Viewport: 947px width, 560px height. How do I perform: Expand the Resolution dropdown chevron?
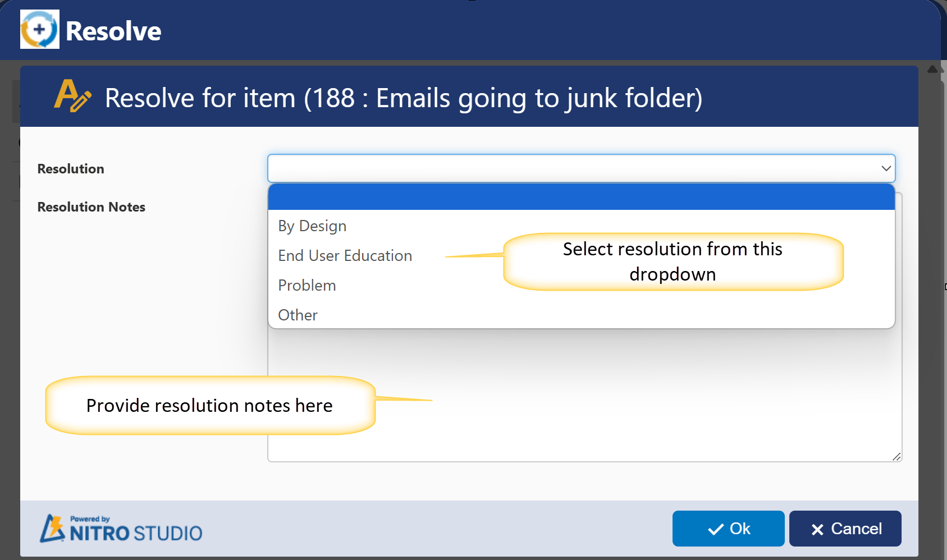point(886,168)
